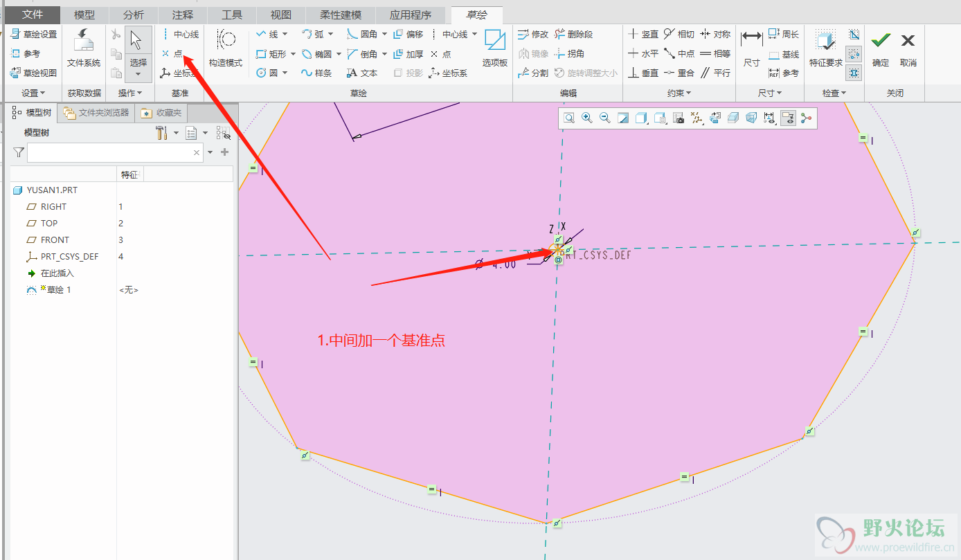Viewport: 961px width, 560px height.
Task: Select the 分割 divide tool
Action: point(533,73)
